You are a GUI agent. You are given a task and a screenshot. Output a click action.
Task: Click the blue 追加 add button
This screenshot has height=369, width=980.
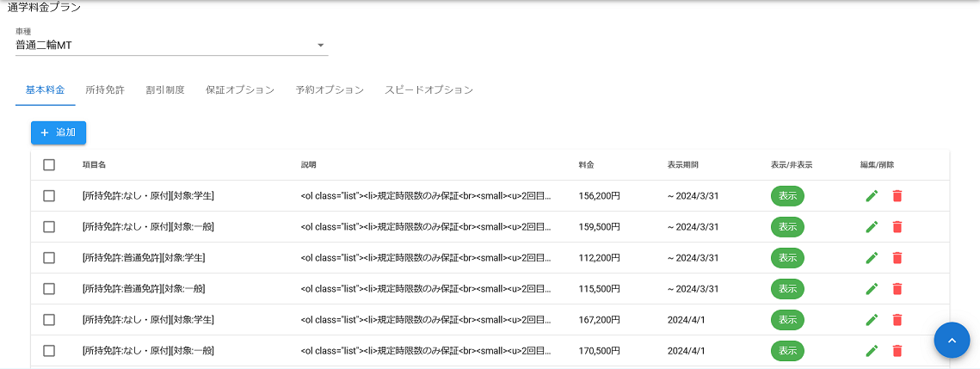tap(59, 132)
